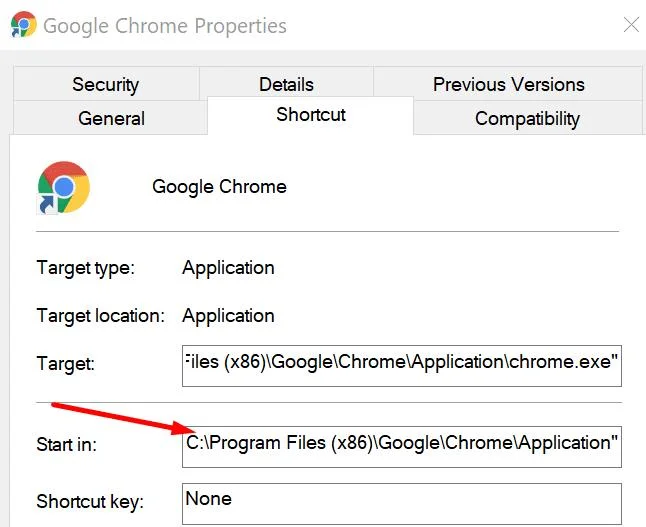Click the 'Target location:' label
The width and height of the screenshot is (646, 527).
101,316
